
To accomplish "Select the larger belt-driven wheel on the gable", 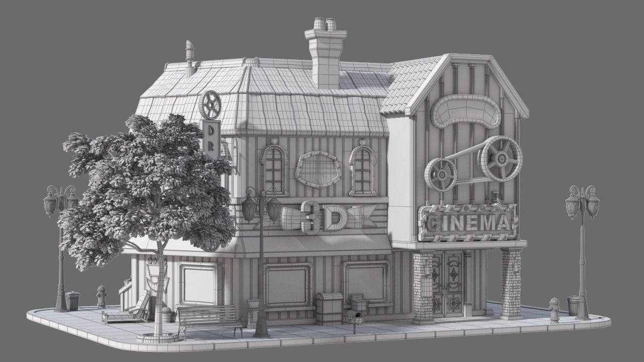I will [500, 159].
